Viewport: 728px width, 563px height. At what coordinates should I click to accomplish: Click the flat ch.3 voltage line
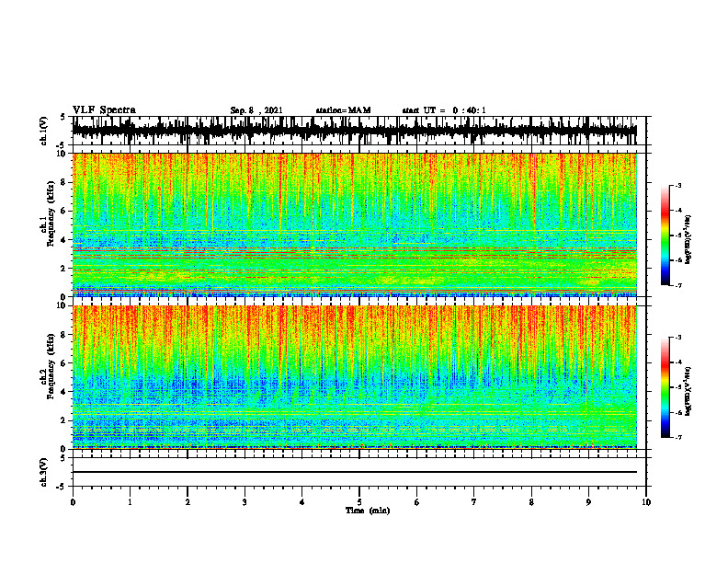click(x=355, y=472)
